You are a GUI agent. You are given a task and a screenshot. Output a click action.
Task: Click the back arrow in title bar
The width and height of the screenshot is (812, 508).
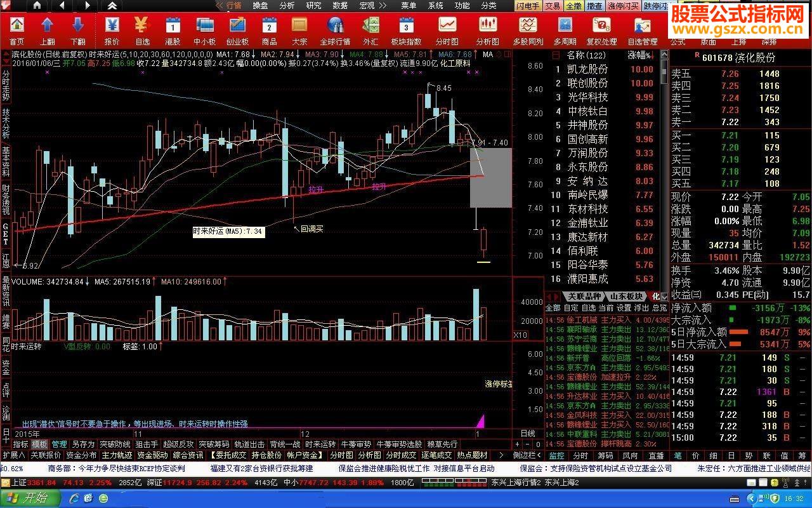[62, 6]
